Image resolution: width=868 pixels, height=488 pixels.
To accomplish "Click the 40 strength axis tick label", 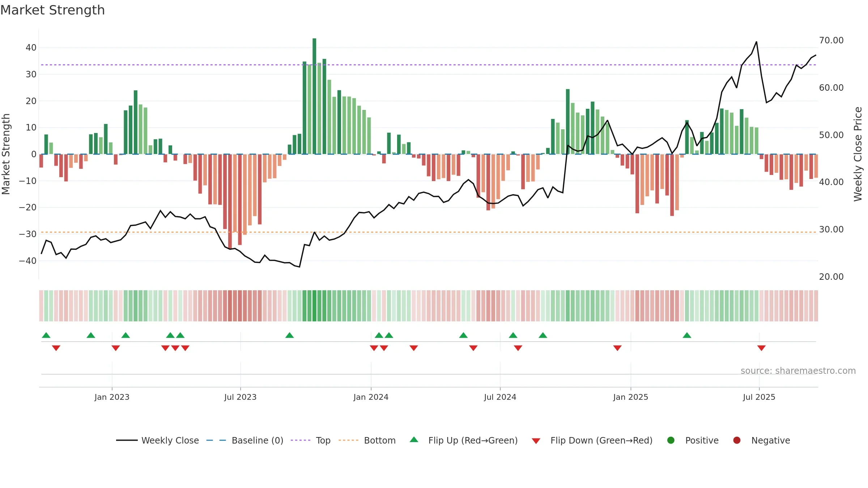I will click(x=31, y=47).
